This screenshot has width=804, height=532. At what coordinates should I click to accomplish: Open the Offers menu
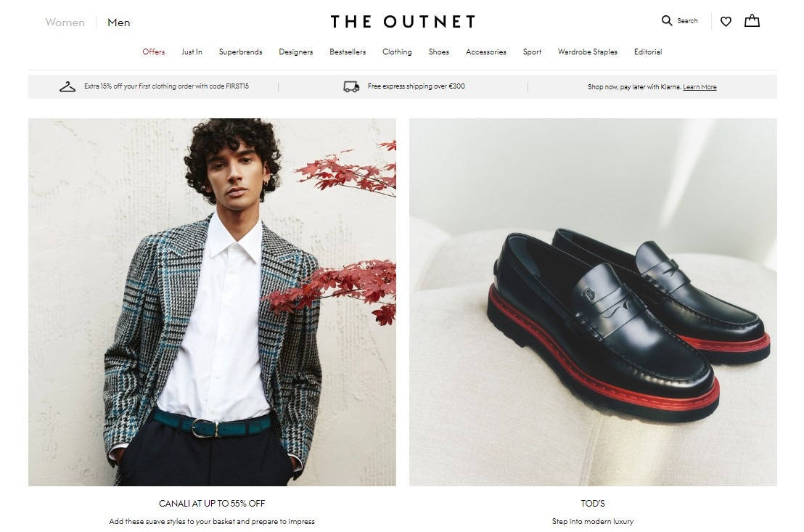coord(154,52)
